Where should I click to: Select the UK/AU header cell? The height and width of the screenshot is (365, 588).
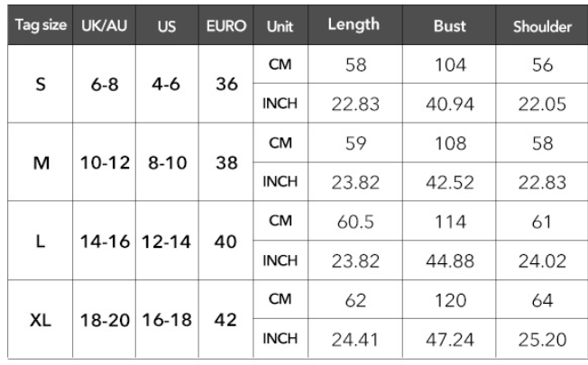105,25
